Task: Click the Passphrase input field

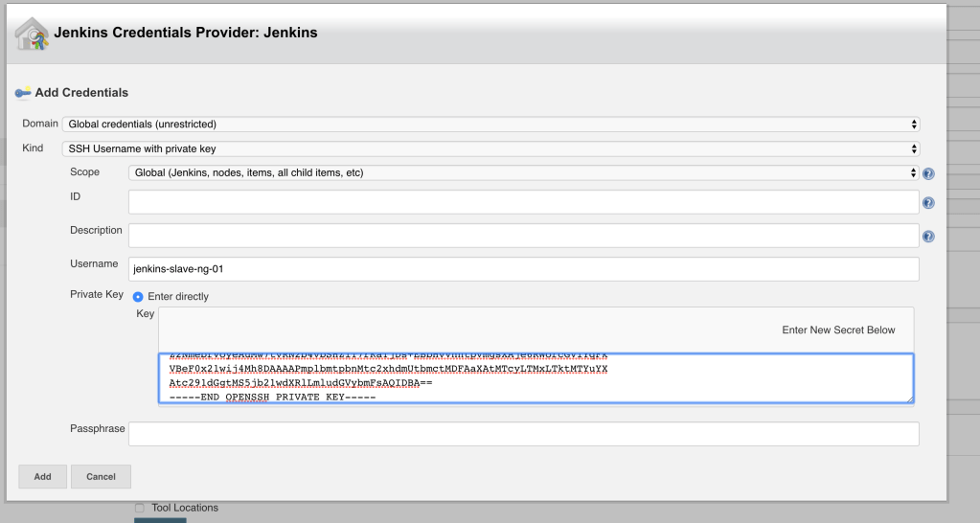Action: point(524,434)
